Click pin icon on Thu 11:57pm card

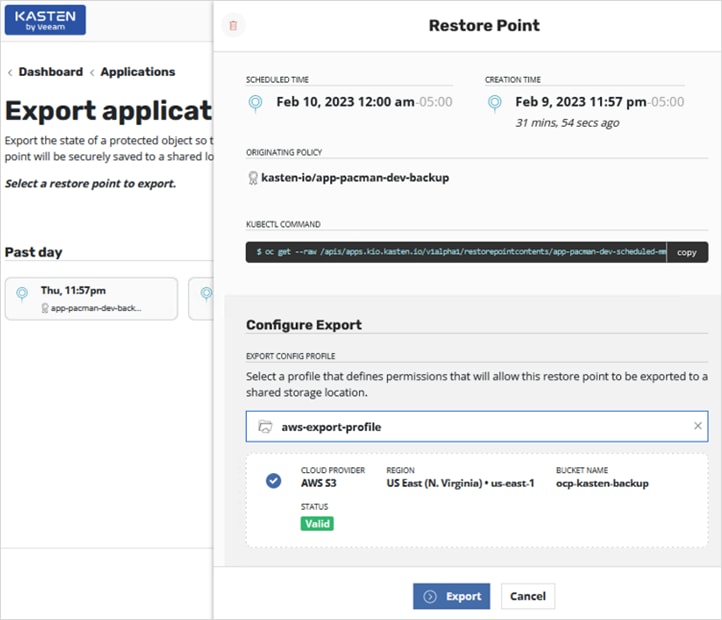[x=22, y=294]
